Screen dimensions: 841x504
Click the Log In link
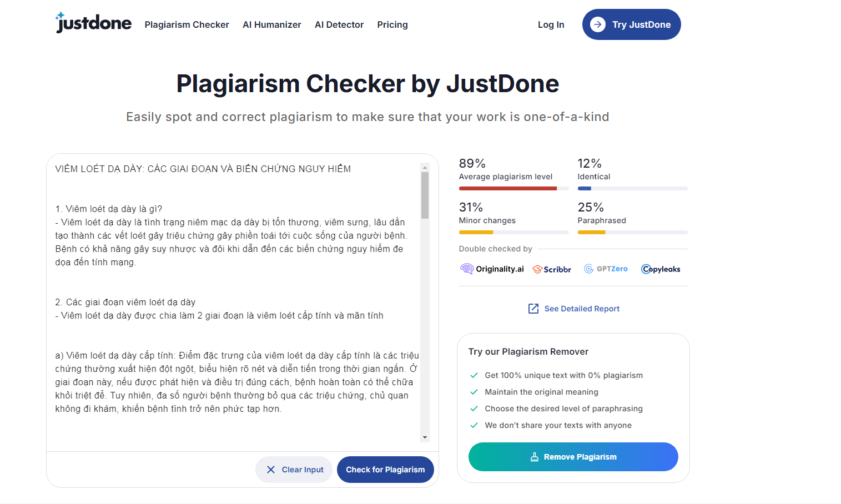click(x=551, y=24)
